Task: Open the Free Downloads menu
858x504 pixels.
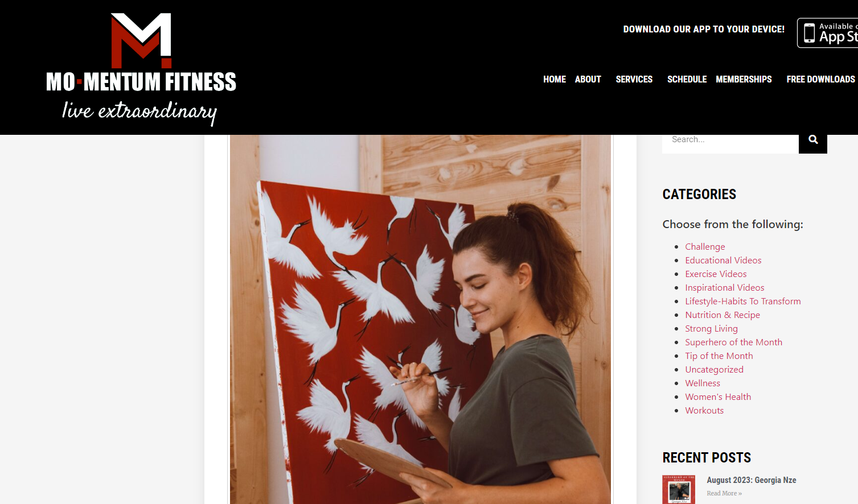Action: tap(820, 79)
